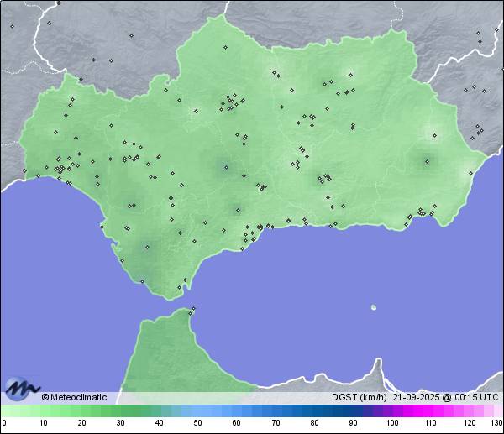
Task: Click the 120 km/h pink legend swatch
Action: coord(470,410)
